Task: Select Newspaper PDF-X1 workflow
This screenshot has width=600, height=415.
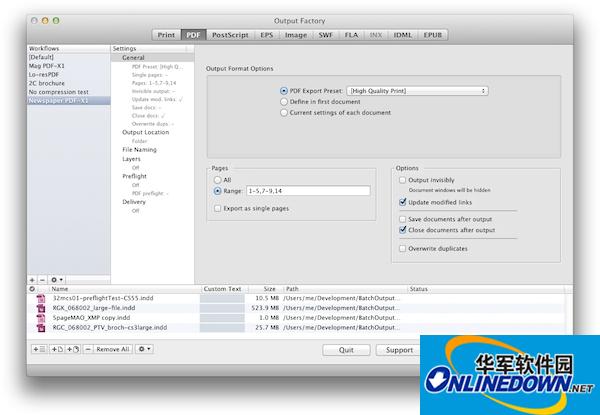Action: coord(69,101)
